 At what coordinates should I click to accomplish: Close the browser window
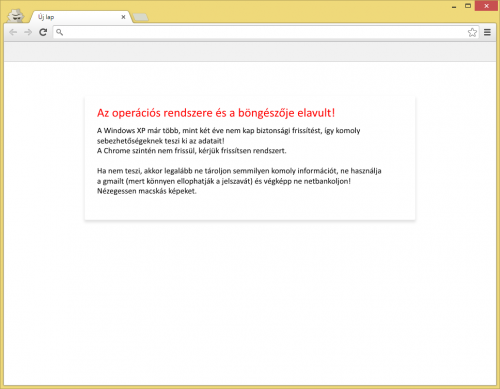pyautogui.click(x=486, y=6)
